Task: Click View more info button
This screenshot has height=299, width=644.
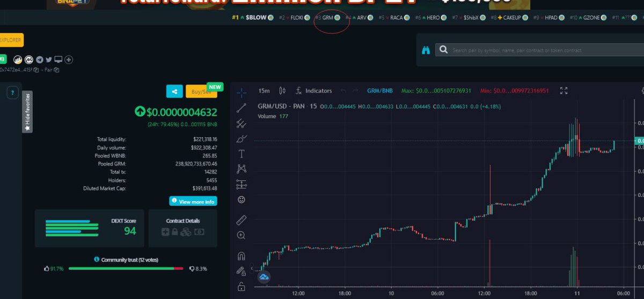Action: pos(193,201)
